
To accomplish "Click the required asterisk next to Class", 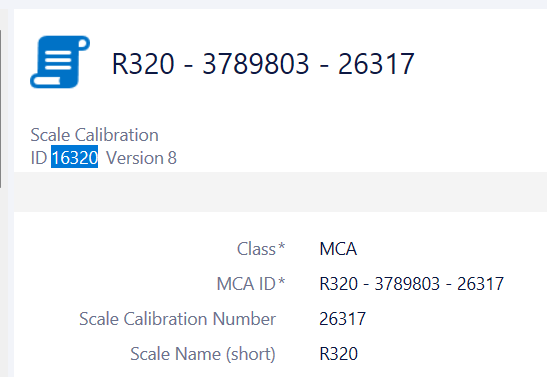I will (282, 246).
